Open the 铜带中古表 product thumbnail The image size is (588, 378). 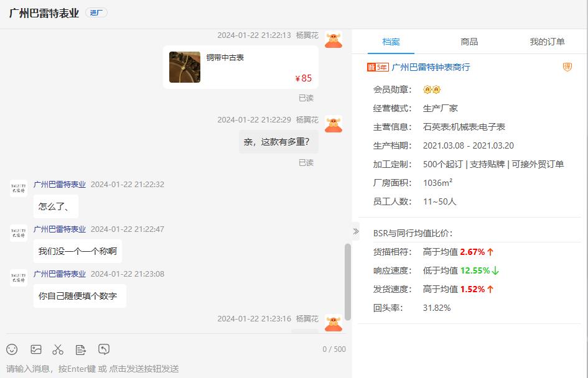pos(185,67)
